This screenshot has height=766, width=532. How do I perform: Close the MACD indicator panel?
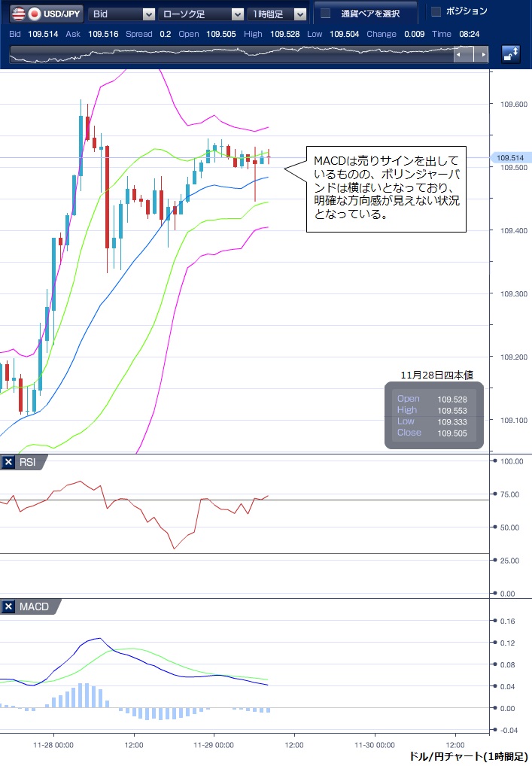[x=8, y=606]
